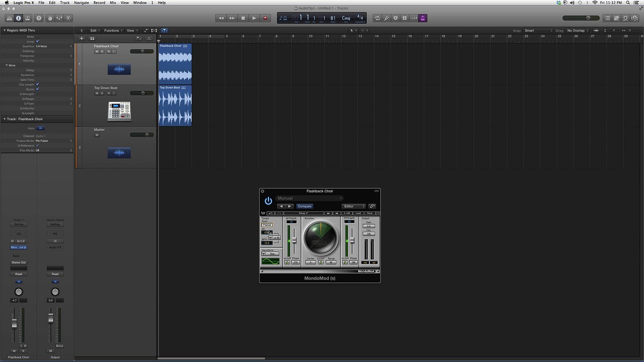Screen dimensions: 644x362
Task: Open the Editors scissors button
Action: coord(68,18)
